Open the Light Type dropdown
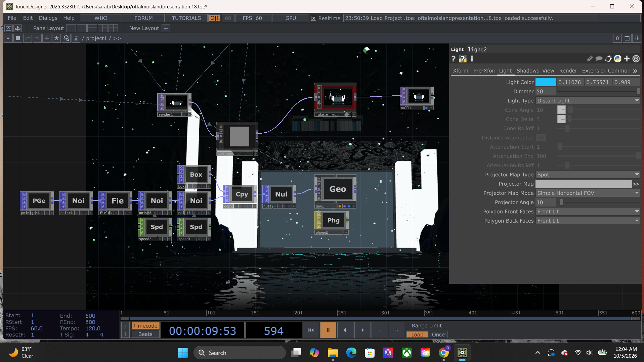The image size is (644, 362). (588, 101)
